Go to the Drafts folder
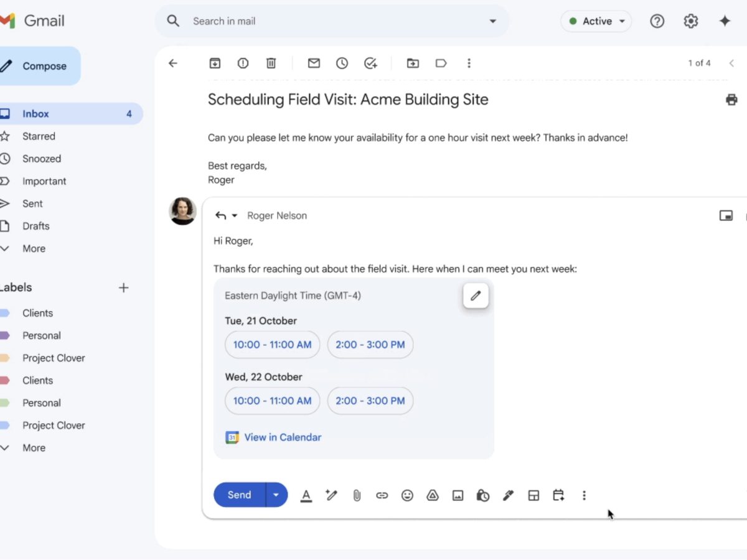Viewport: 747px width, 560px height. [x=35, y=226]
